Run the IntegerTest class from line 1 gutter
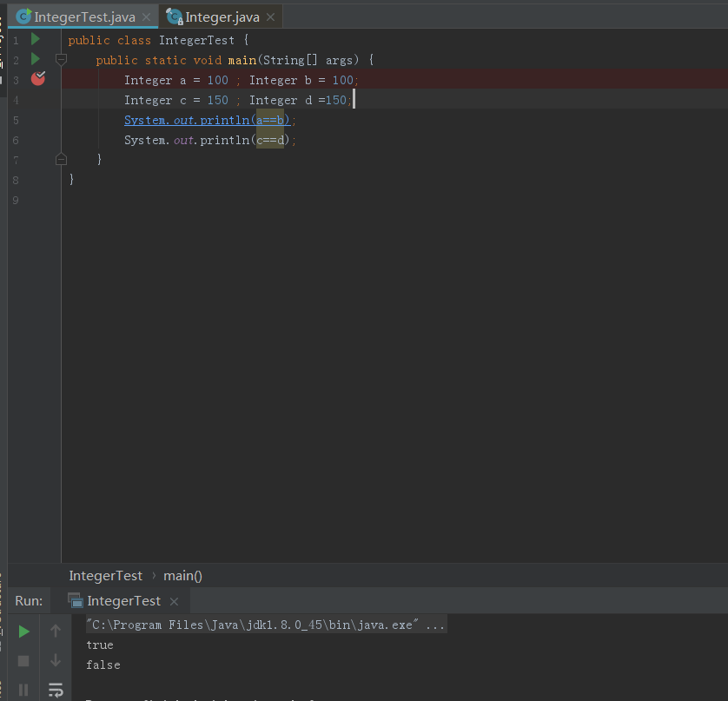Viewport: 728px width, 701px height. [x=36, y=39]
